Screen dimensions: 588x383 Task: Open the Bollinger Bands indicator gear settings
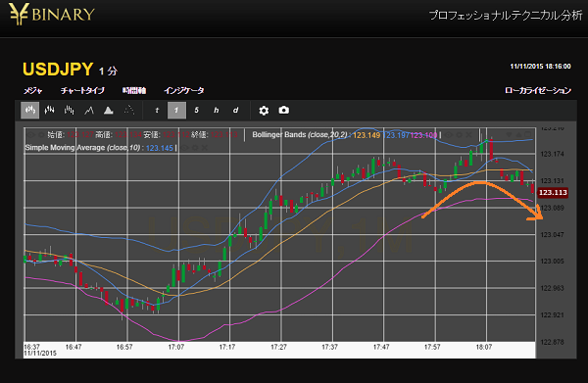point(460,134)
